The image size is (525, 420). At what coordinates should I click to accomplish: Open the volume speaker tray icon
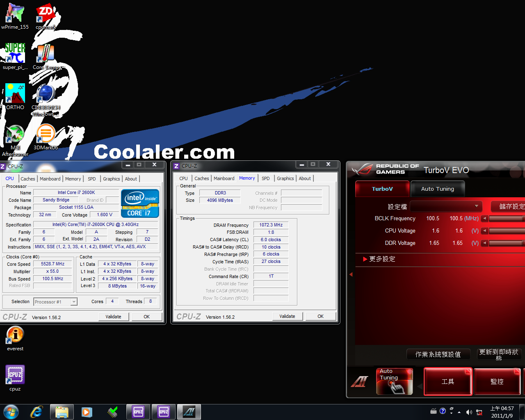point(469,412)
